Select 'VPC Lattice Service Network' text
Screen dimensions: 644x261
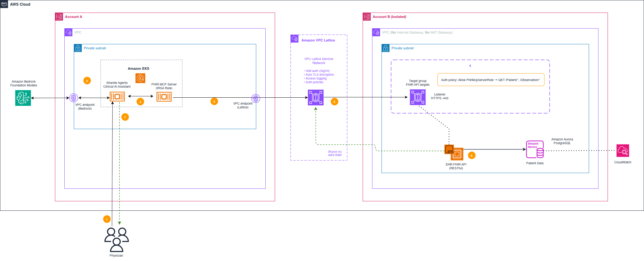pos(319,61)
